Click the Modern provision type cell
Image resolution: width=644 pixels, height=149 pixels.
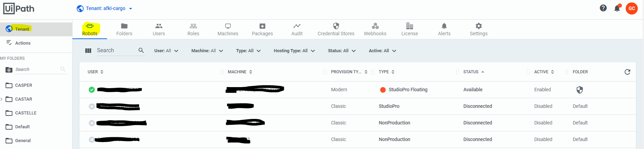tap(339, 90)
